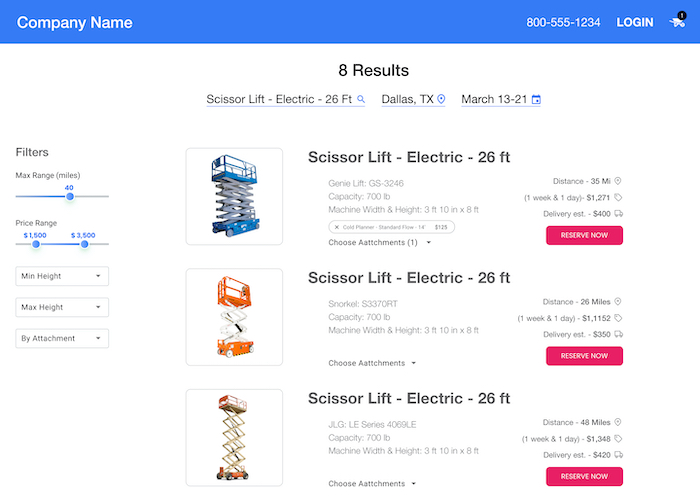Open the Min Height dropdown
The width and height of the screenshot is (700, 498).
click(62, 276)
